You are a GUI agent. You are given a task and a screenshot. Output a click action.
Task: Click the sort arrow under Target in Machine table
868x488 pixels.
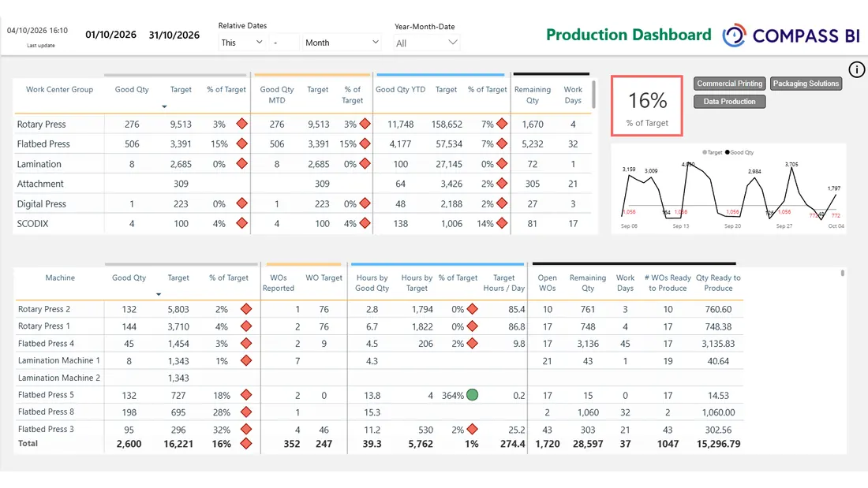[x=159, y=294]
